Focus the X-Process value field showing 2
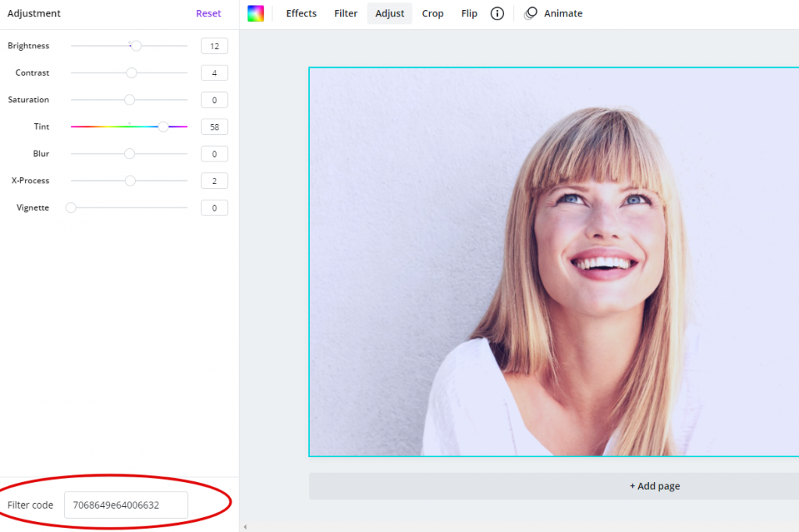This screenshot has height=532, width=799. (x=214, y=181)
